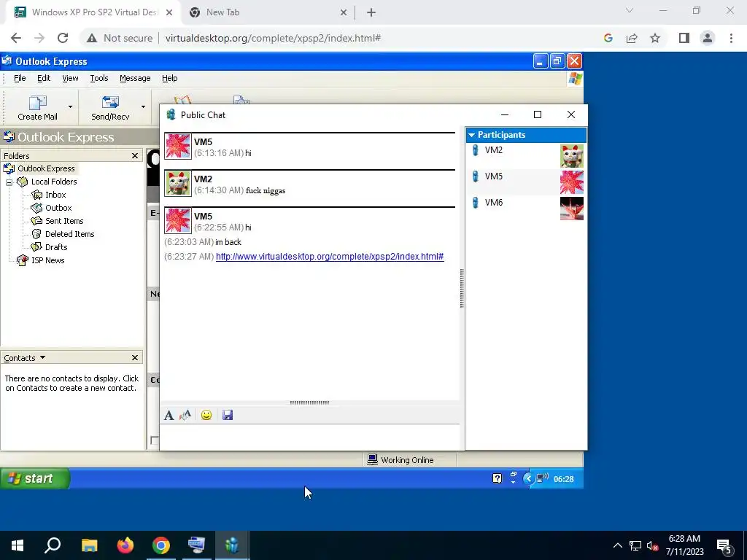Click the XP help question mark tray icon

497,478
